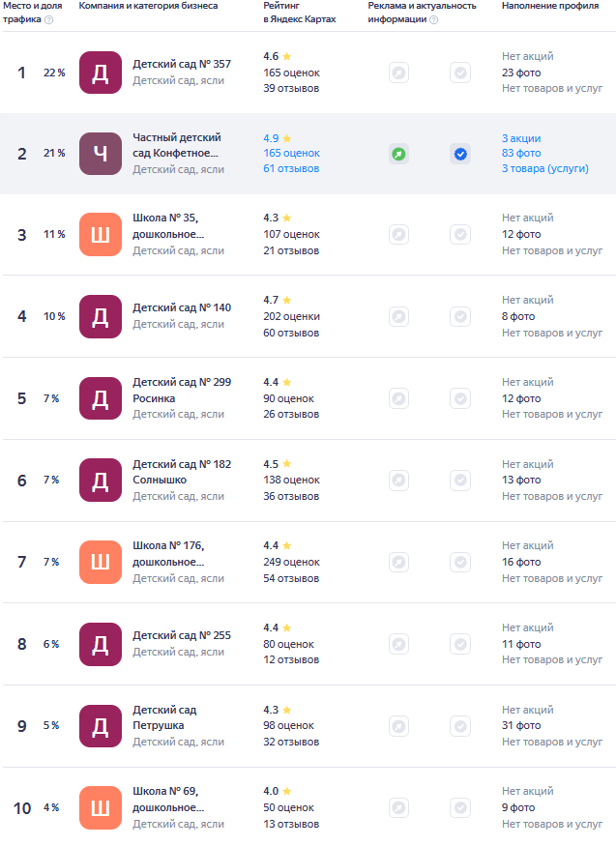Click the Ч avatar of Частный детский сад Конфетное
616x846 pixels.
pos(101,154)
